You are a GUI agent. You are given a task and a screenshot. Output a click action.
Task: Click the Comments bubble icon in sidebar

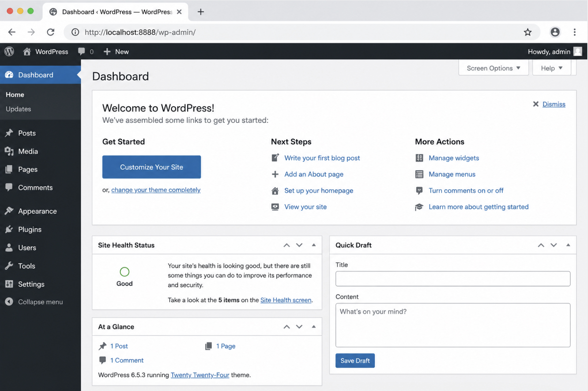tap(9, 187)
